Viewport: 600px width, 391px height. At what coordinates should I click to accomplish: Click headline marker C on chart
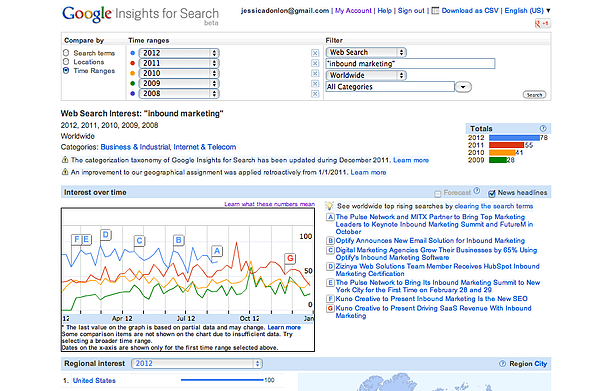[x=139, y=241]
